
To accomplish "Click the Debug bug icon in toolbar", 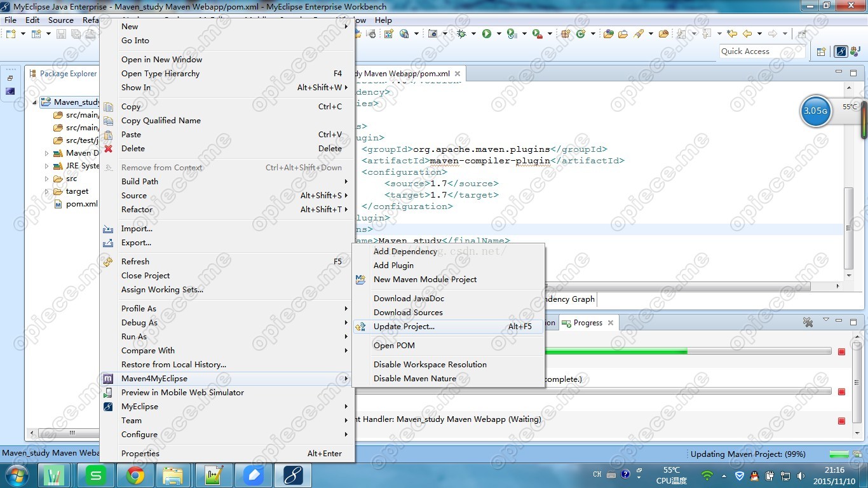I will click(461, 34).
